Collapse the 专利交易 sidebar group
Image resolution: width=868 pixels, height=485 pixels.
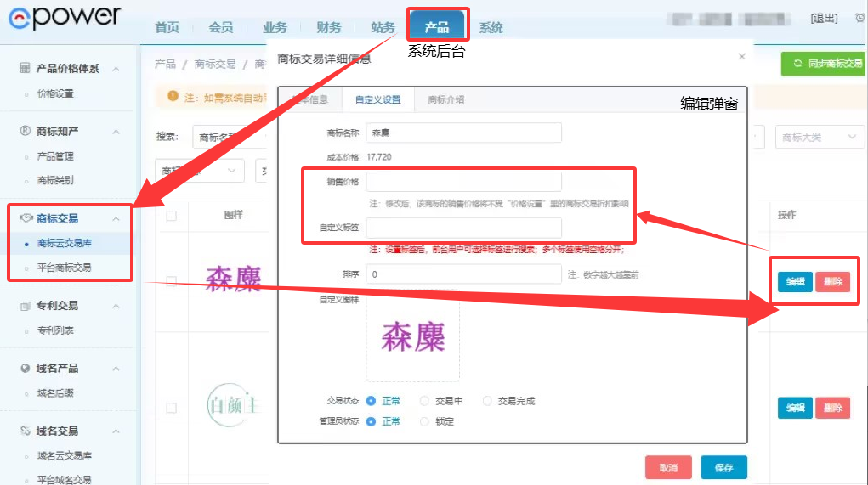[116, 306]
